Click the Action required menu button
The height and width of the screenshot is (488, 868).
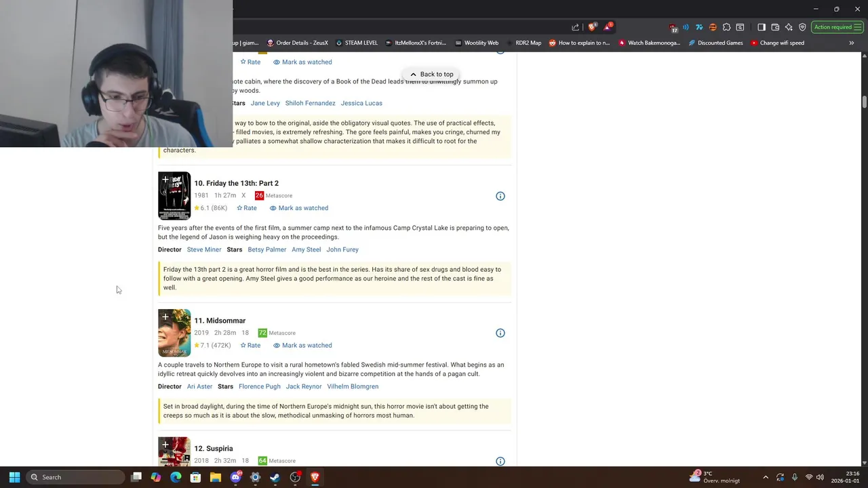click(837, 27)
